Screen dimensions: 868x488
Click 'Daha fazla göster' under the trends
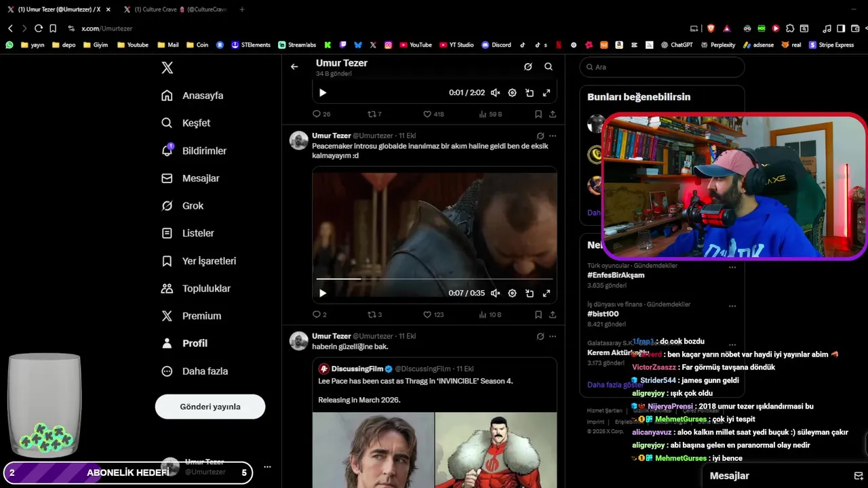(615, 384)
